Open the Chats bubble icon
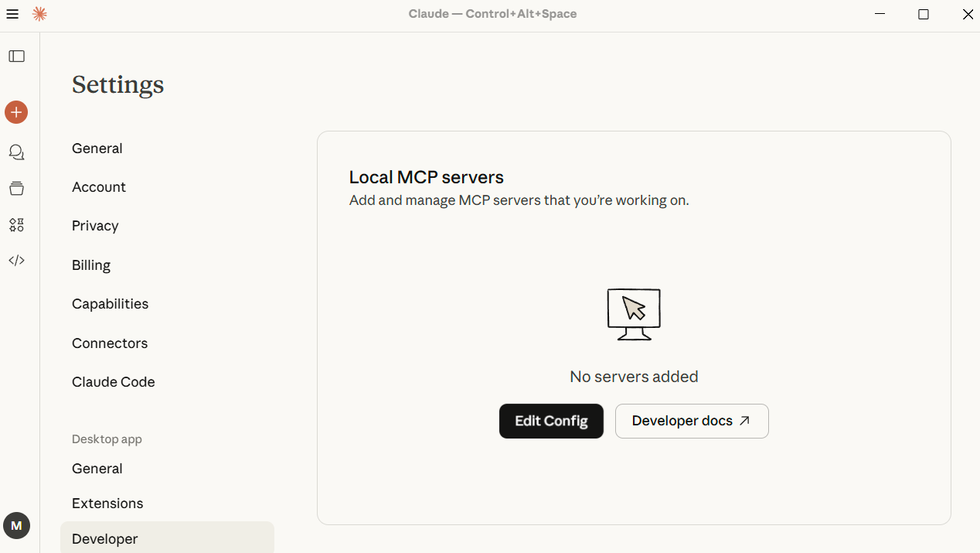980x553 pixels. point(16,152)
